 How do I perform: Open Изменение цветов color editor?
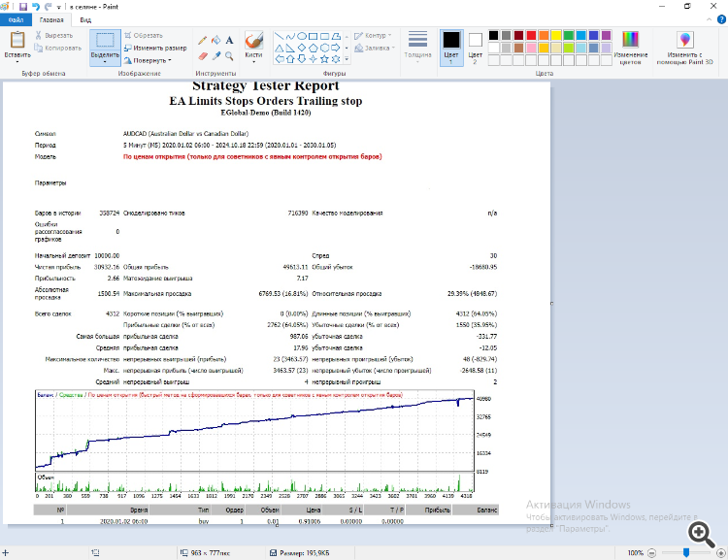tap(631, 49)
